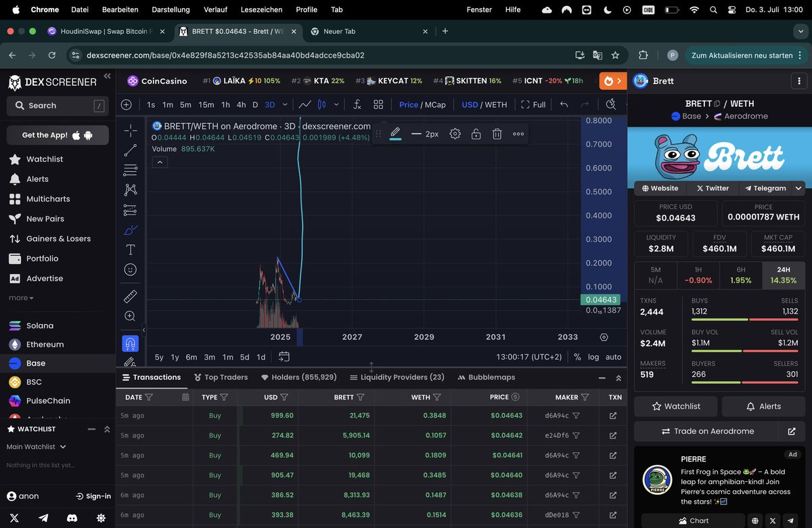Image resolution: width=812 pixels, height=528 pixels.
Task: Select the line chart style
Action: pos(305,104)
